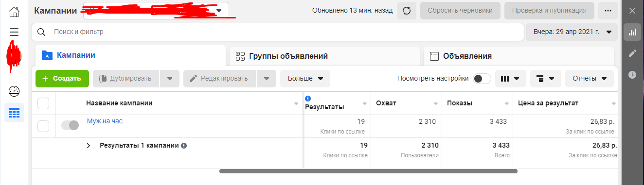Open the Название кампании column sort menu
This screenshot has width=644, height=185.
pos(296,104)
